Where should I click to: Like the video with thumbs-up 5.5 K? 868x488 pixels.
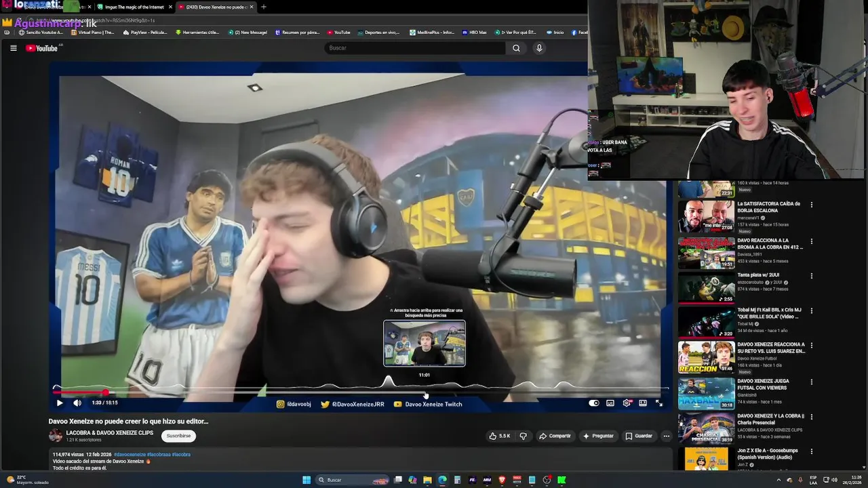[x=500, y=436]
